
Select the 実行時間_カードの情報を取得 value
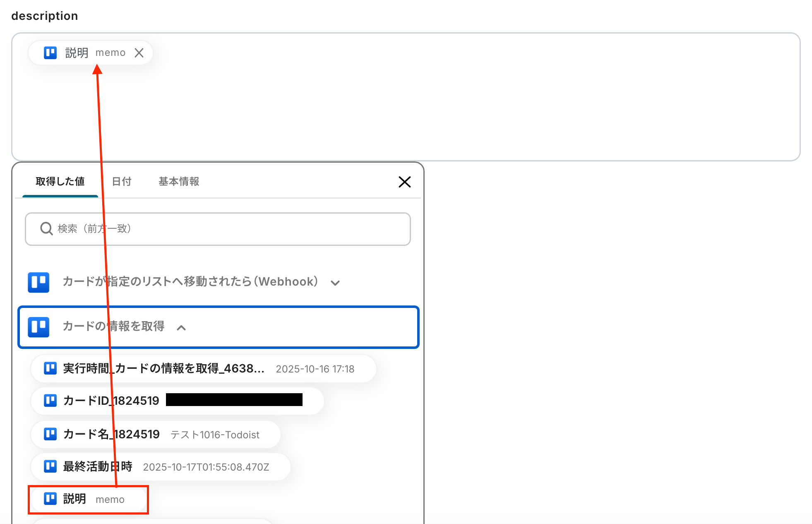(203, 369)
